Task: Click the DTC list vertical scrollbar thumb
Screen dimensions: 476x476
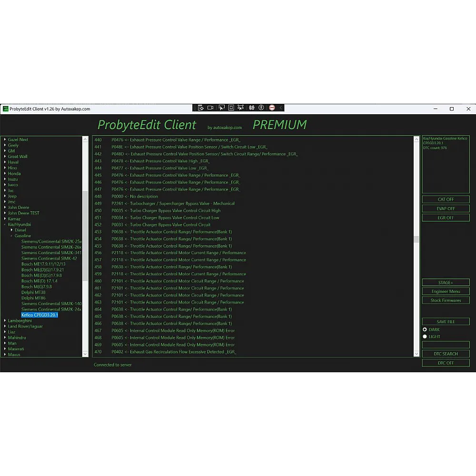Action: point(416,239)
